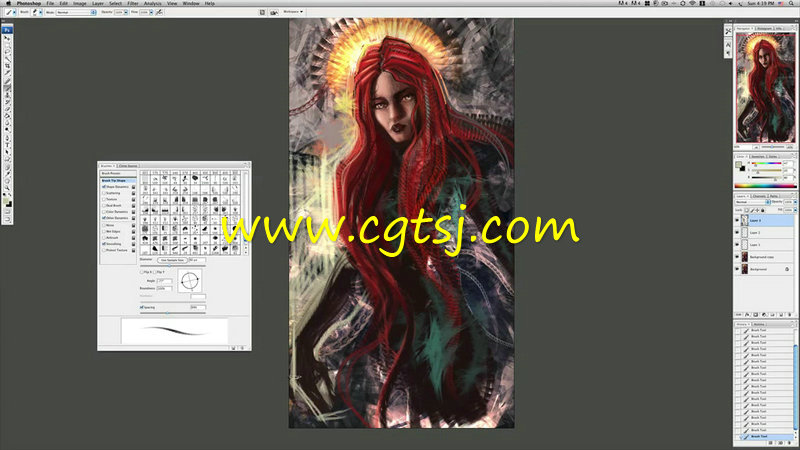Click the brush Diameter slider
The width and height of the screenshot is (800, 450).
pyautogui.click(x=173, y=266)
